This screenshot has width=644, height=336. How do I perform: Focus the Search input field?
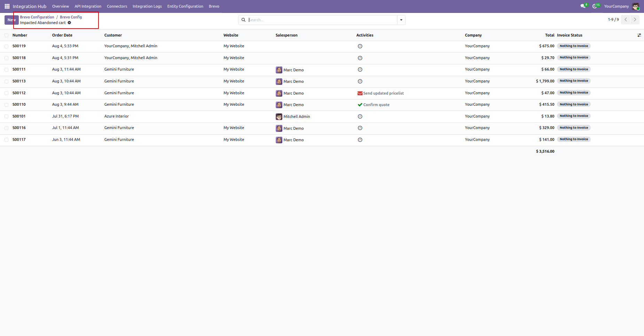coord(322,20)
